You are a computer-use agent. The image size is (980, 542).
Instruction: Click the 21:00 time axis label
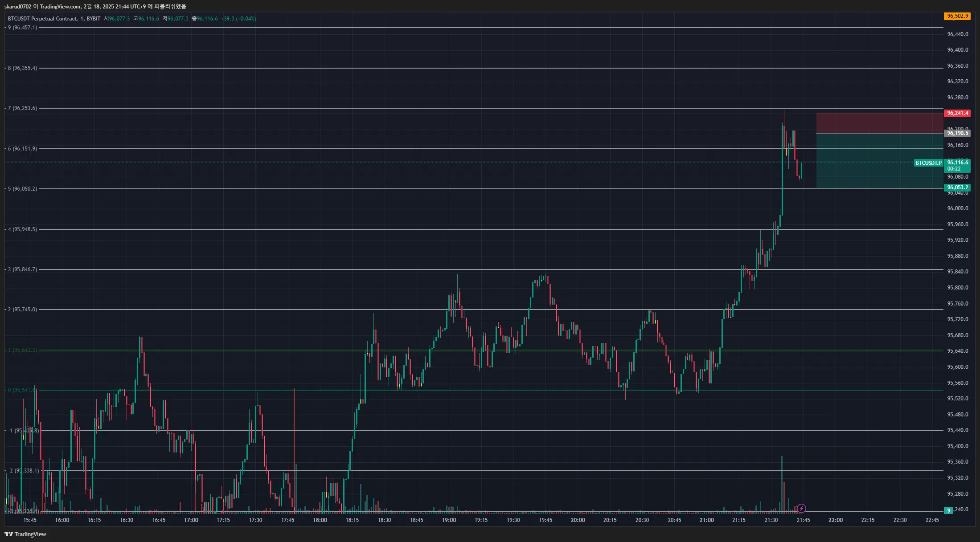point(706,520)
